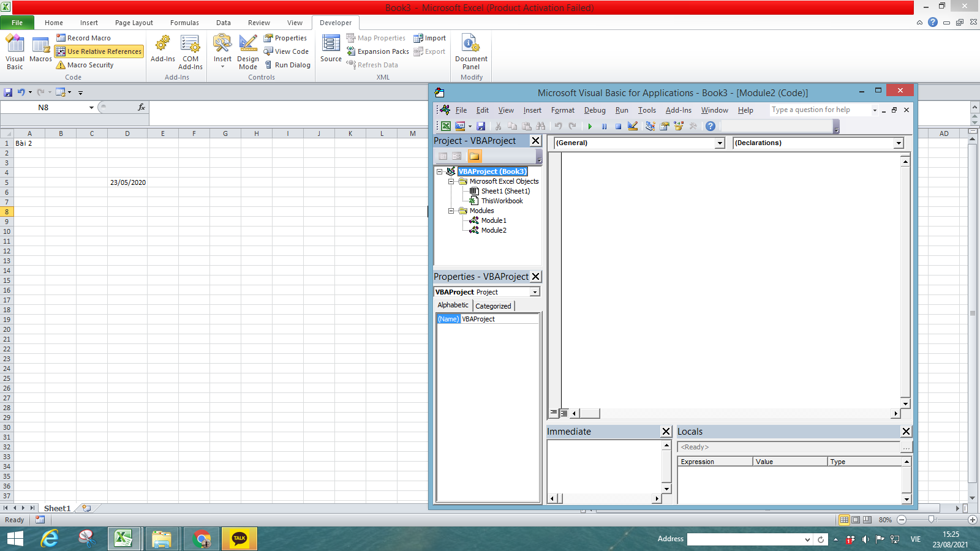The image size is (980, 551).
Task: Open VBAProject object dropdown in Properties
Action: pyautogui.click(x=535, y=292)
